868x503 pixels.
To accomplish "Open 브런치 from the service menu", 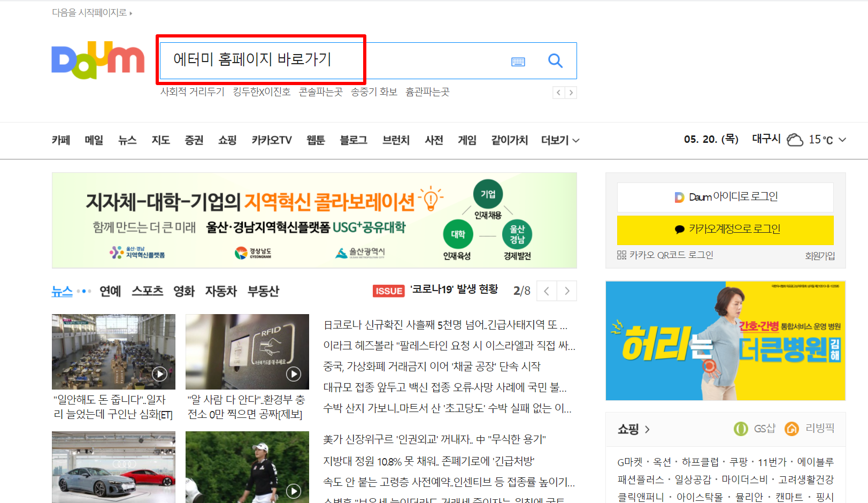I will 396,140.
